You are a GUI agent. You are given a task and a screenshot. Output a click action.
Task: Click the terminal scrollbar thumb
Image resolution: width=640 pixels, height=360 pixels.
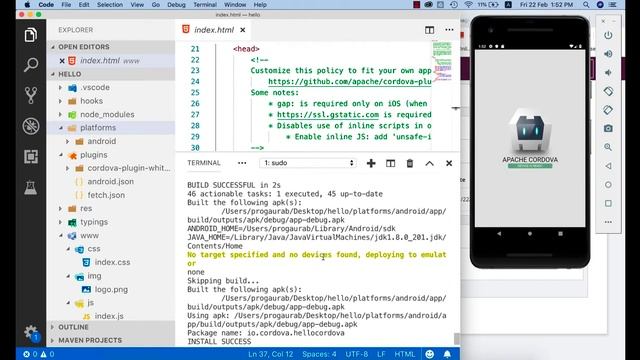click(456, 338)
